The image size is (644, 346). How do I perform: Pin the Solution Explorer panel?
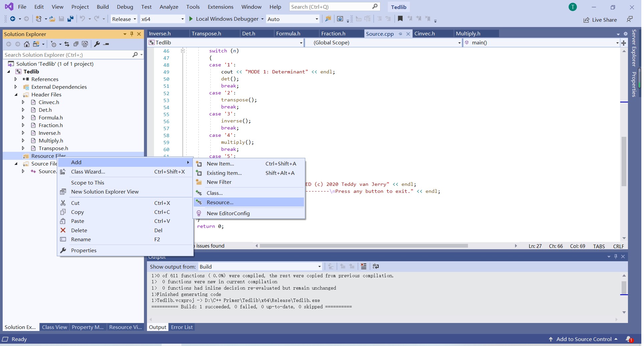(132, 34)
